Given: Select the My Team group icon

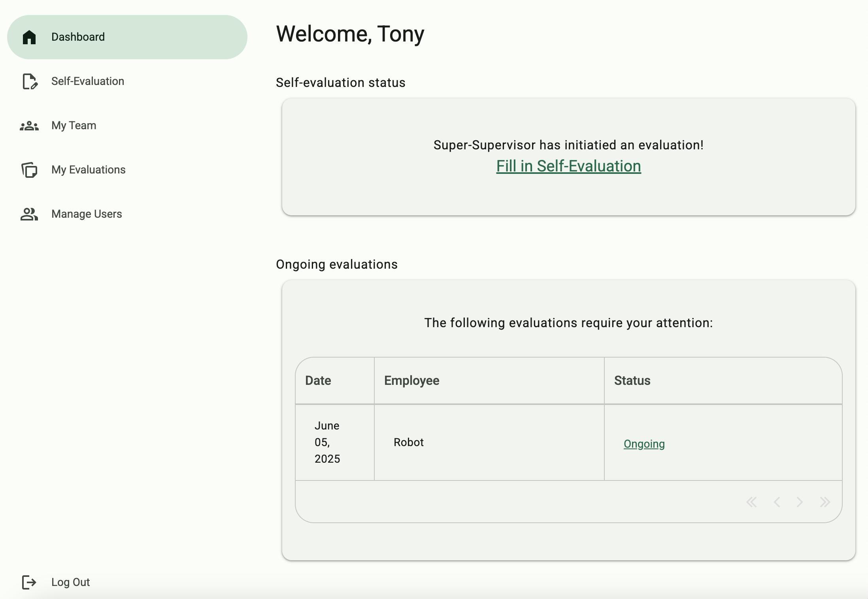Looking at the screenshot, I should (28, 126).
